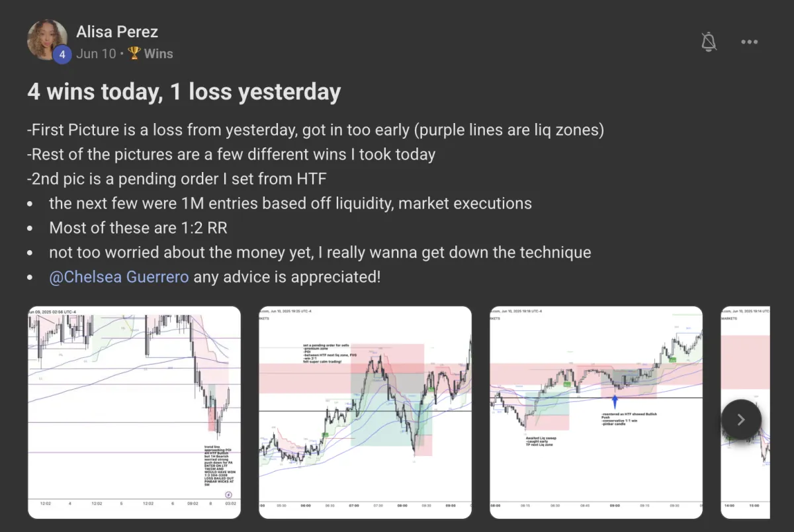The width and height of the screenshot is (794, 532).
Task: Open the Jun 09 loss chart thumbnail
Action: (x=134, y=412)
